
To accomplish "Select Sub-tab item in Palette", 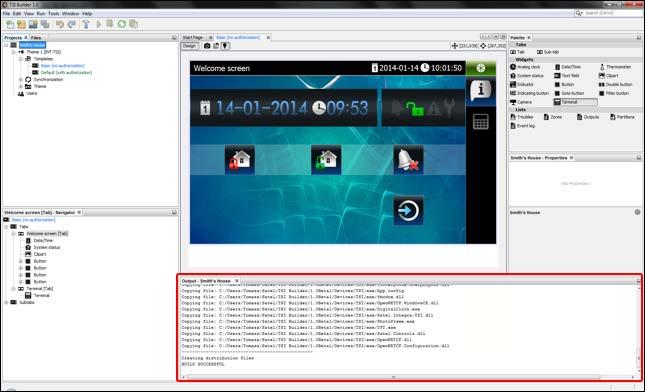I will [x=548, y=52].
